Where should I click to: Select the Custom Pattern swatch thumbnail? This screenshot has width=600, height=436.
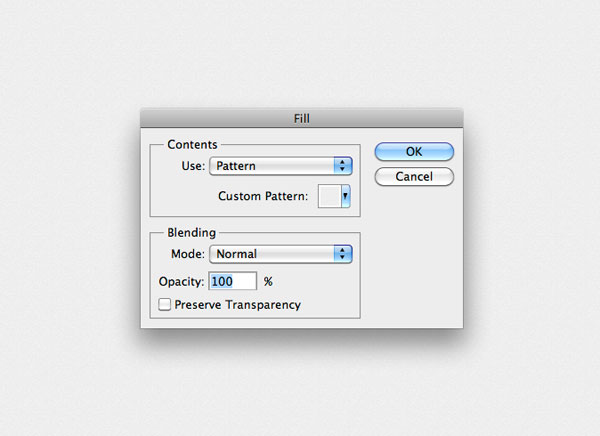329,196
